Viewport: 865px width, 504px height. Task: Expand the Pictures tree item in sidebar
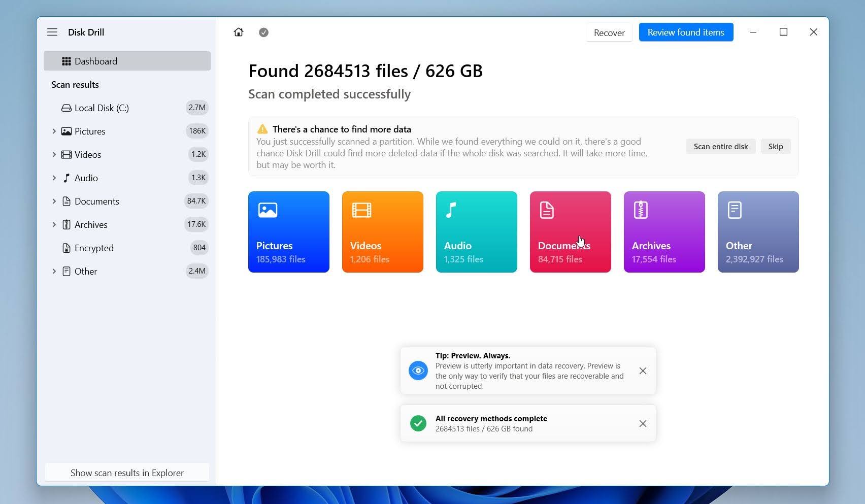coord(54,131)
